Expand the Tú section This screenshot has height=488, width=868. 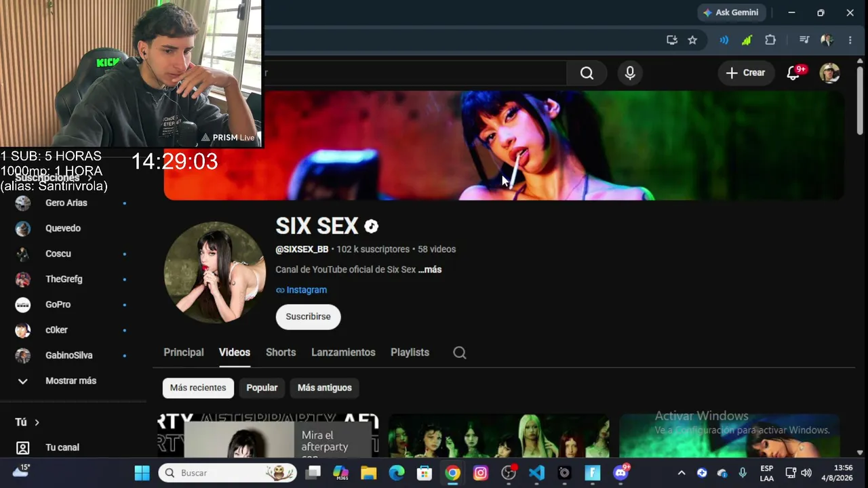pyautogui.click(x=27, y=422)
